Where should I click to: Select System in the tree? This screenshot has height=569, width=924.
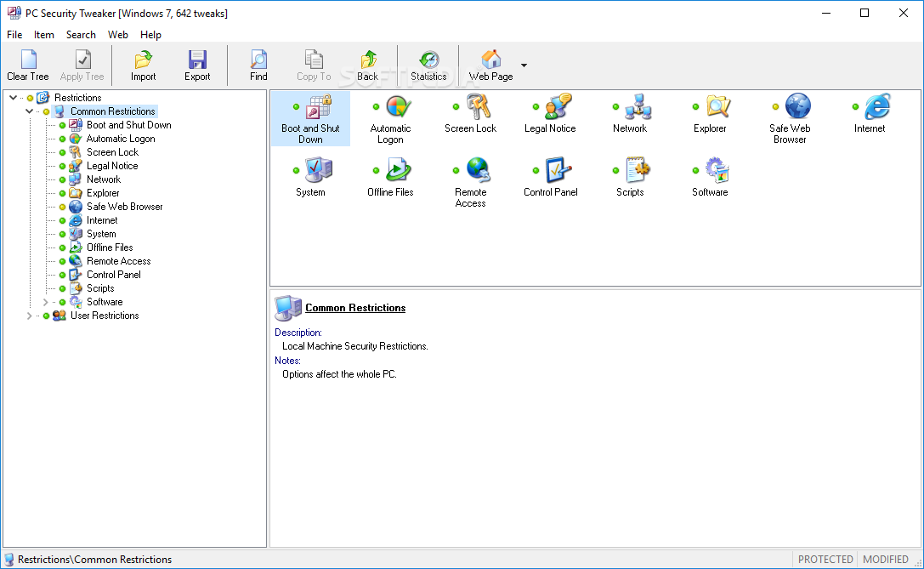101,234
